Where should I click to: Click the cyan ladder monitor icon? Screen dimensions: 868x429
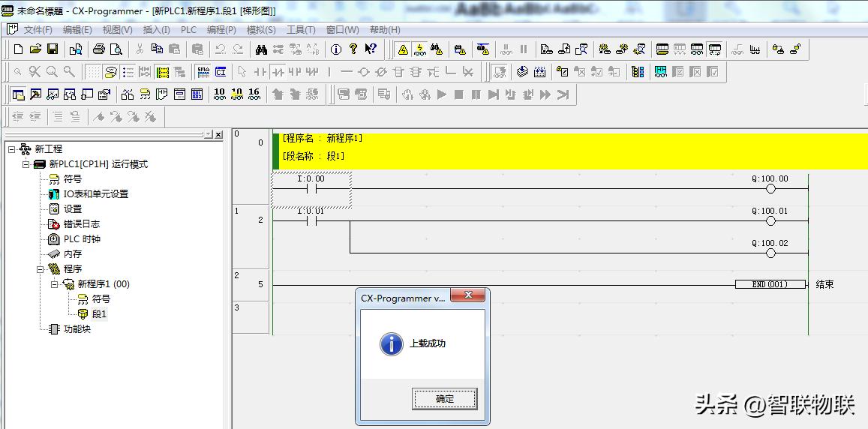point(661,72)
